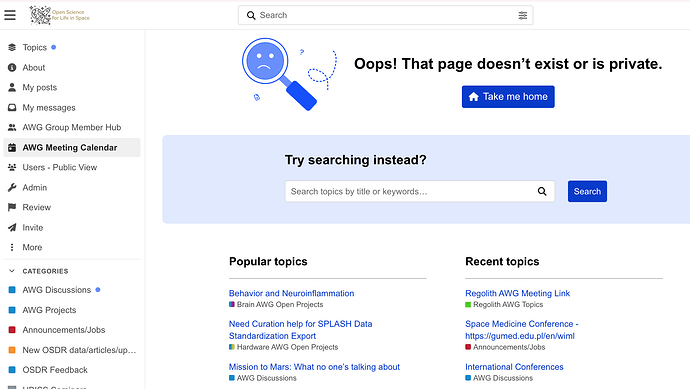The image size is (690, 389).
Task: Open Regolith AWG Topics category
Action: coord(504,305)
